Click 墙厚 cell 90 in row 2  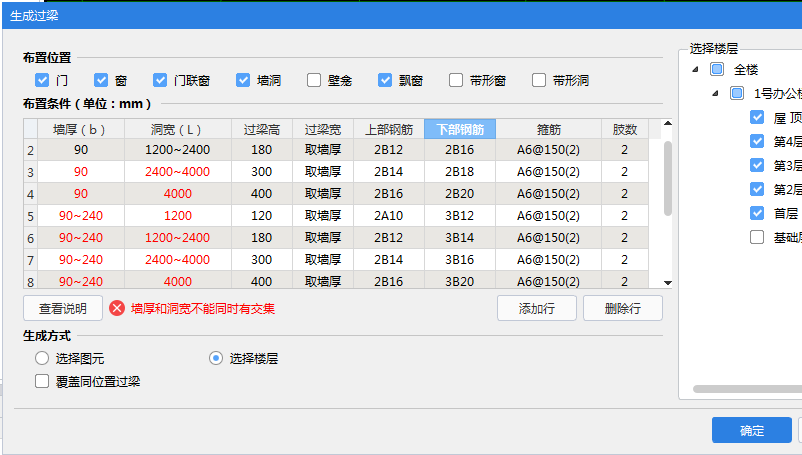point(81,150)
